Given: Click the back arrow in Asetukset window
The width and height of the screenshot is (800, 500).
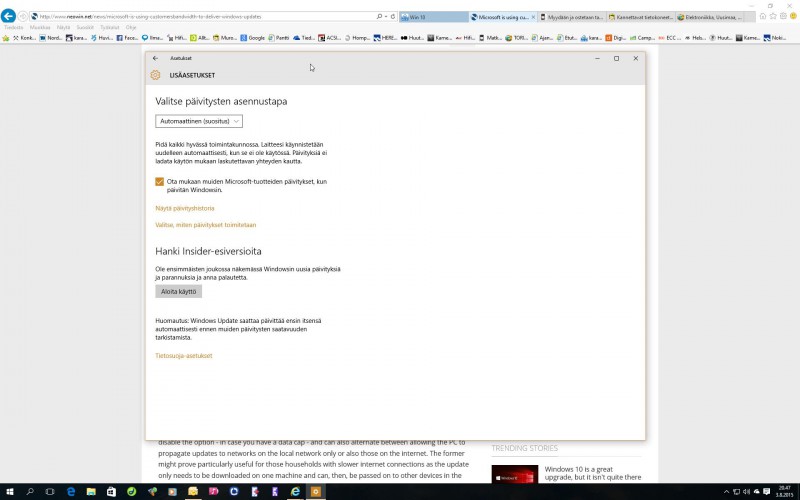Looking at the screenshot, I should pyautogui.click(x=155, y=59).
